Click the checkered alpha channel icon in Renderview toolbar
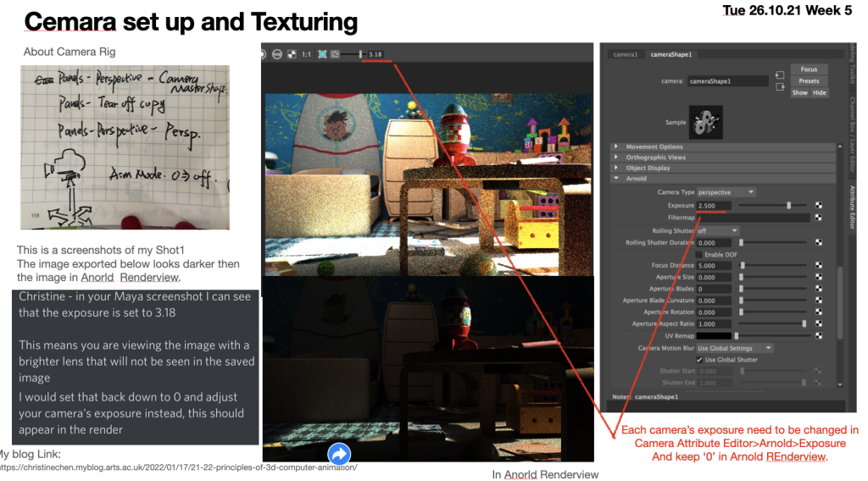 click(291, 54)
